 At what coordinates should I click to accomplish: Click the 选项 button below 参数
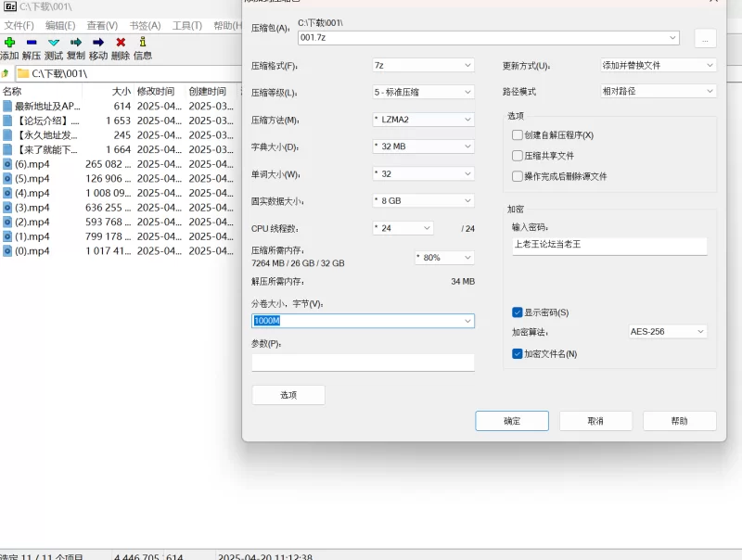(288, 395)
